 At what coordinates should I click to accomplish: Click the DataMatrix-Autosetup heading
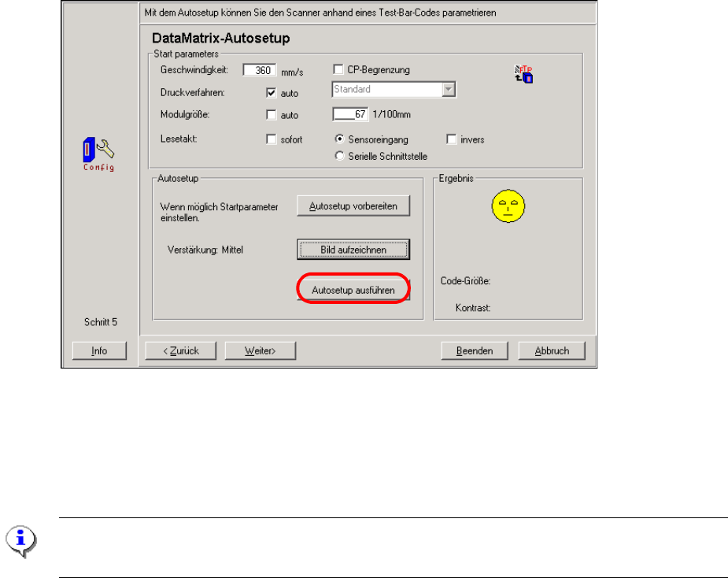[x=221, y=38]
